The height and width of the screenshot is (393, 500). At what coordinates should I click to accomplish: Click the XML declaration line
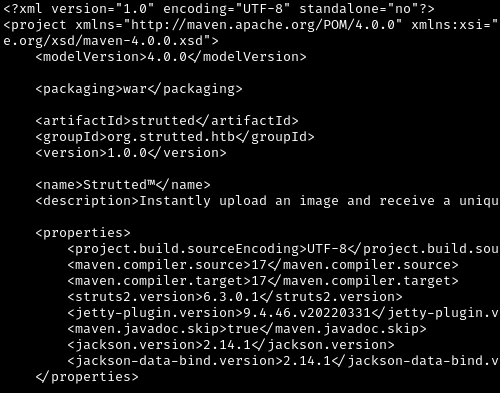(x=219, y=9)
